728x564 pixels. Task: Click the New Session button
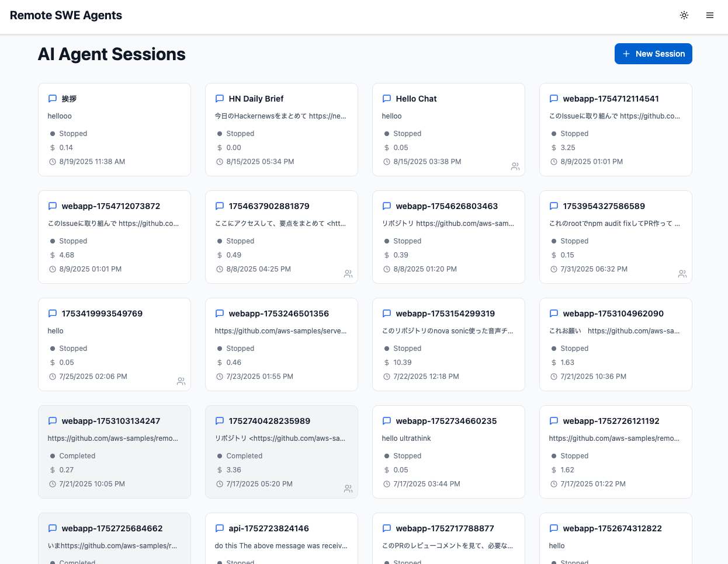point(653,54)
